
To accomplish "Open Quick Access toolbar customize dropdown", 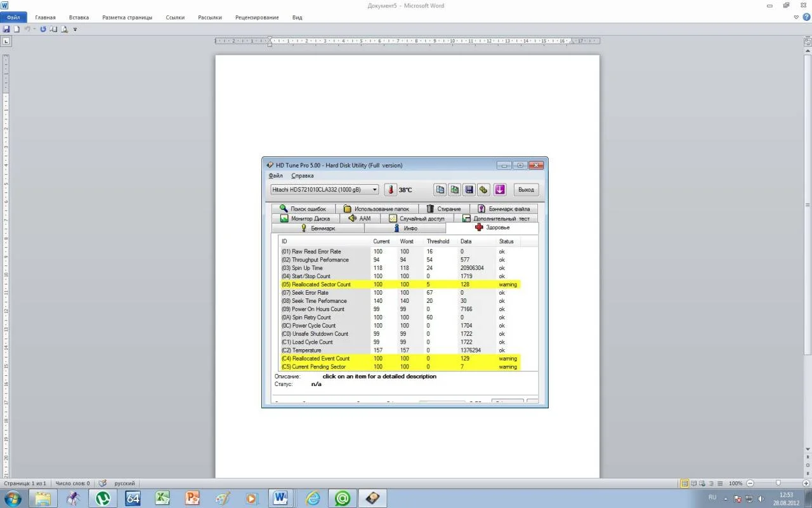I will tap(75, 29).
